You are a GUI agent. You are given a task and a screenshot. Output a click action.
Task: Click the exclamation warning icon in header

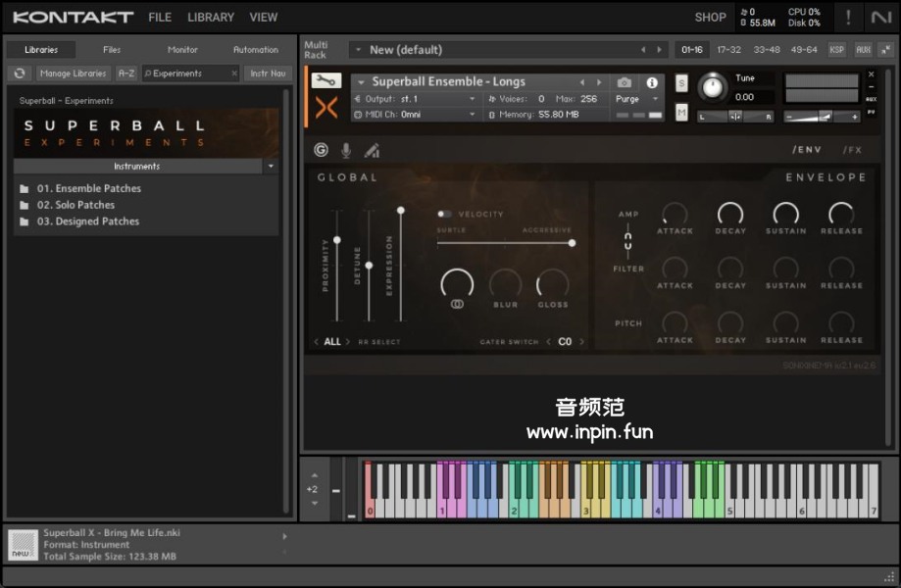848,17
